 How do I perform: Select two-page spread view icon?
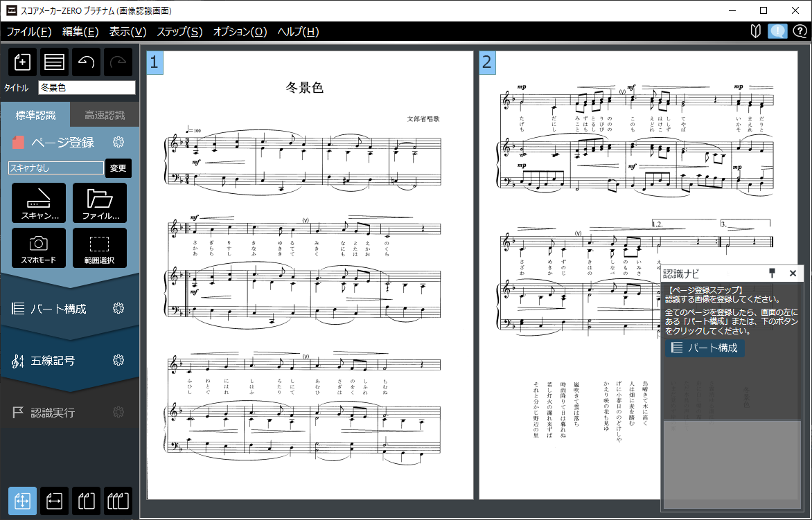86,501
